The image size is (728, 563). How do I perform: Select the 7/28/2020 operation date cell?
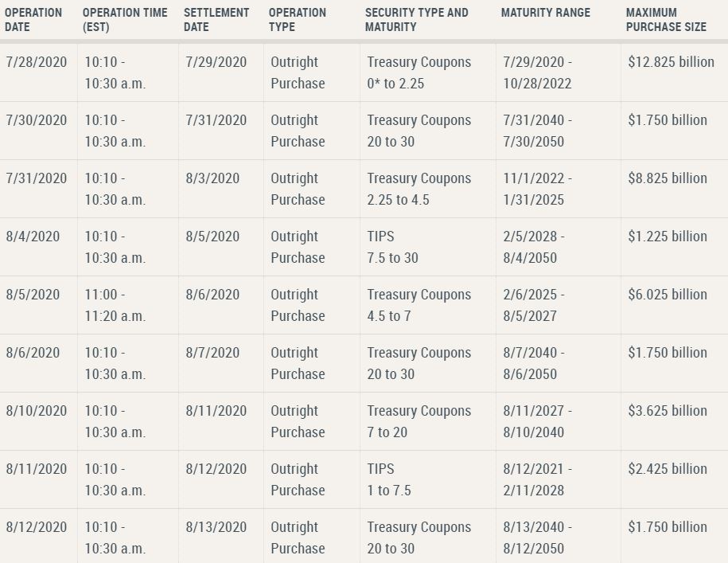37,62
